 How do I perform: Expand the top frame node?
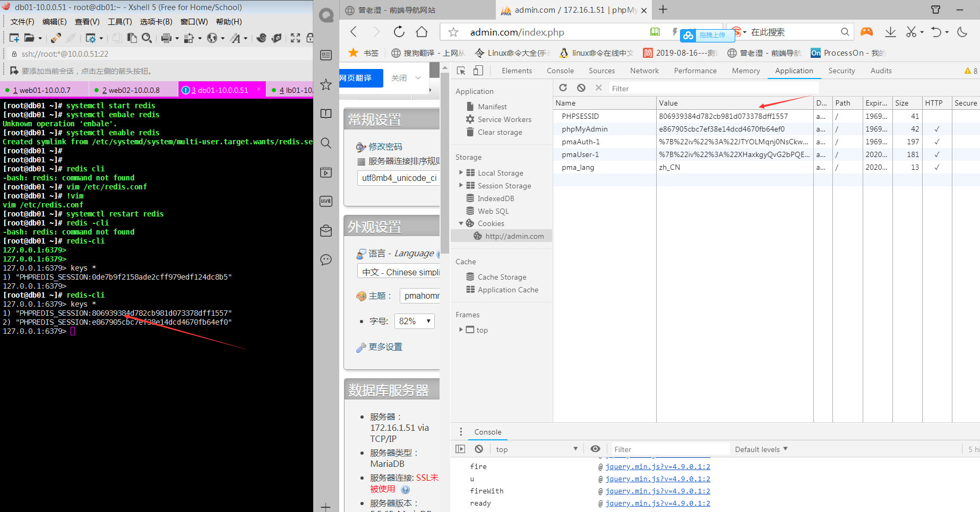pyautogui.click(x=461, y=329)
